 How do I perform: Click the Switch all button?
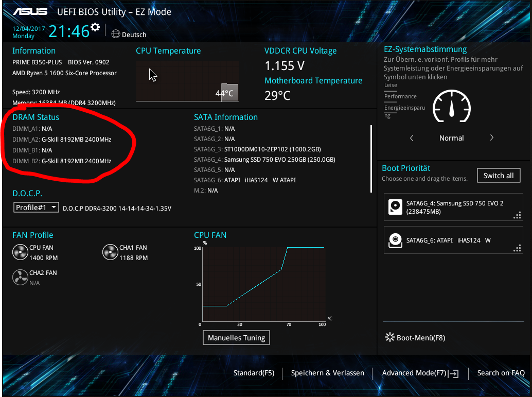(x=499, y=176)
